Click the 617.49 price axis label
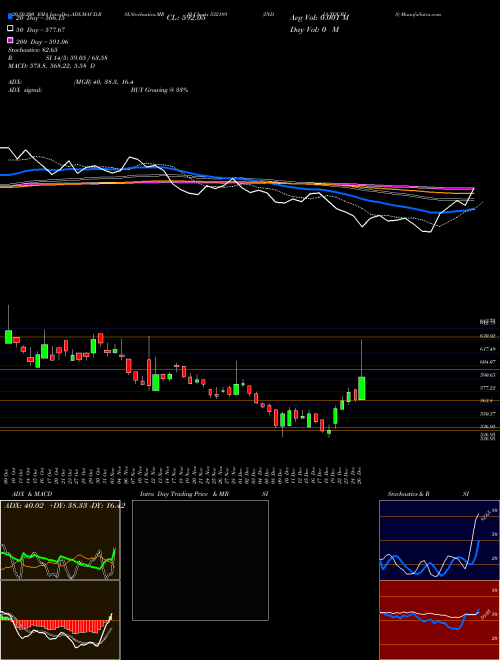 pyautogui.click(x=488, y=349)
